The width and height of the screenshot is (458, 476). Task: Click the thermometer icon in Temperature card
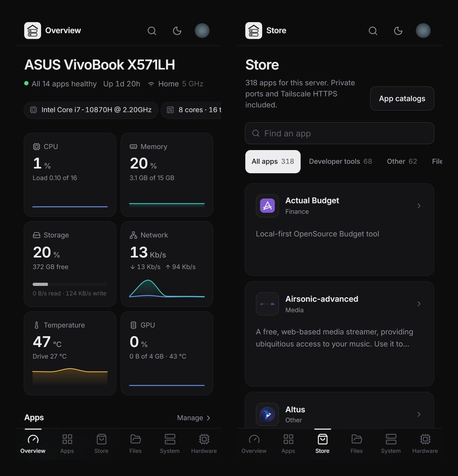36,325
